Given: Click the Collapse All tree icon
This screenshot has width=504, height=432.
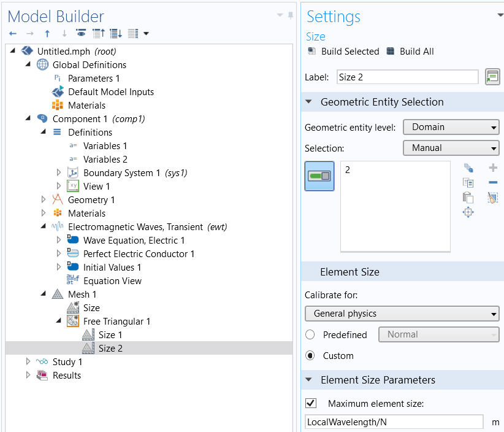Looking at the screenshot, I should [x=98, y=33].
